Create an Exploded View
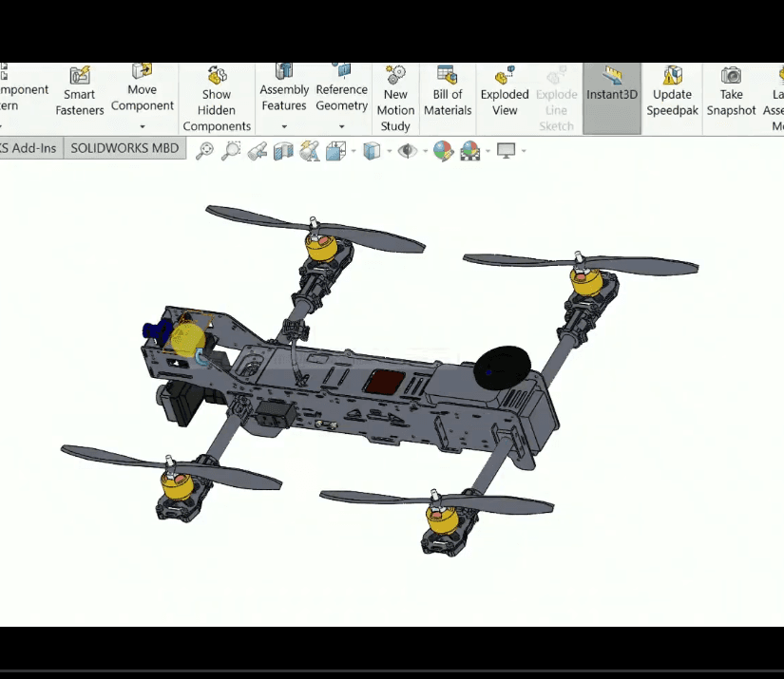Image resolution: width=784 pixels, height=679 pixels. 505,91
